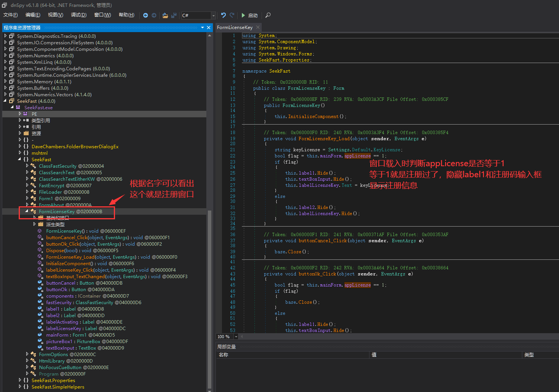The height and width of the screenshot is (392, 559).
Task: Select the FormLicenseKey editor tab
Action: 235,28
